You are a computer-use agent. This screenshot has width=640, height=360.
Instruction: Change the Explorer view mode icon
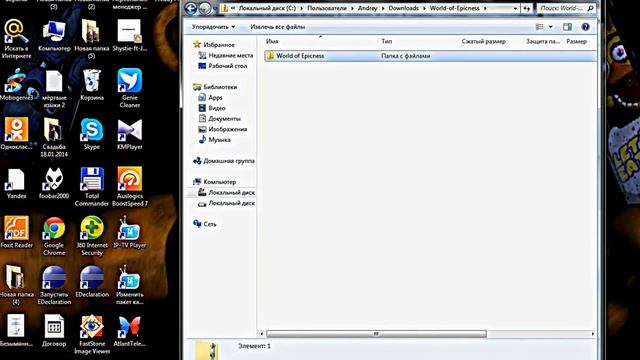(x=540, y=27)
